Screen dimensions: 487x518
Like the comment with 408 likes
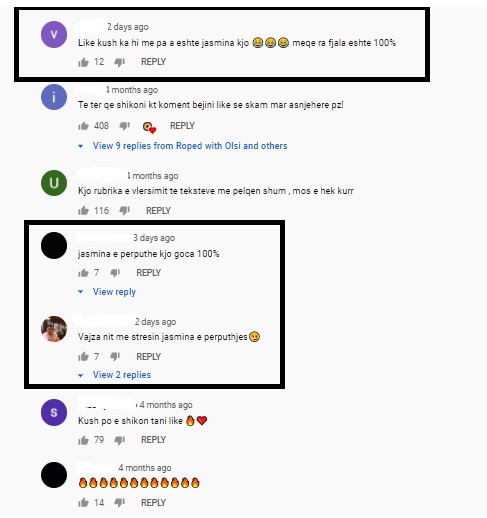pyautogui.click(x=83, y=126)
